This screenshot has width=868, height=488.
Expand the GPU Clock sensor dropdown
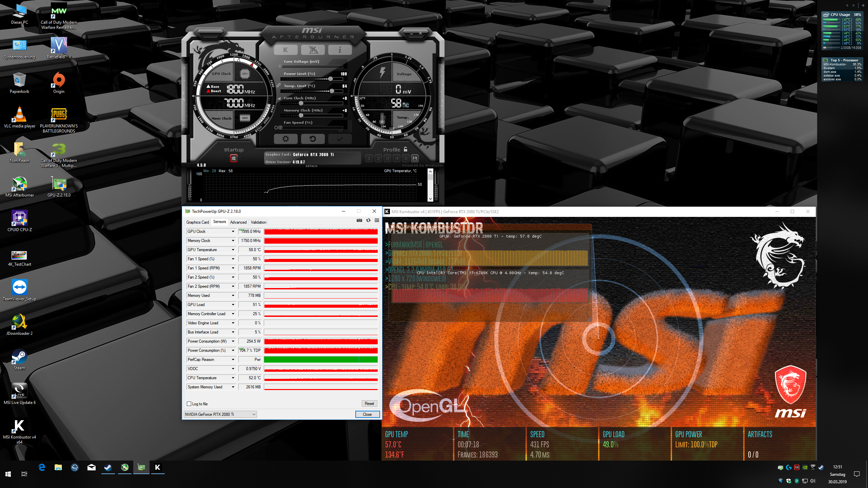pyautogui.click(x=233, y=231)
